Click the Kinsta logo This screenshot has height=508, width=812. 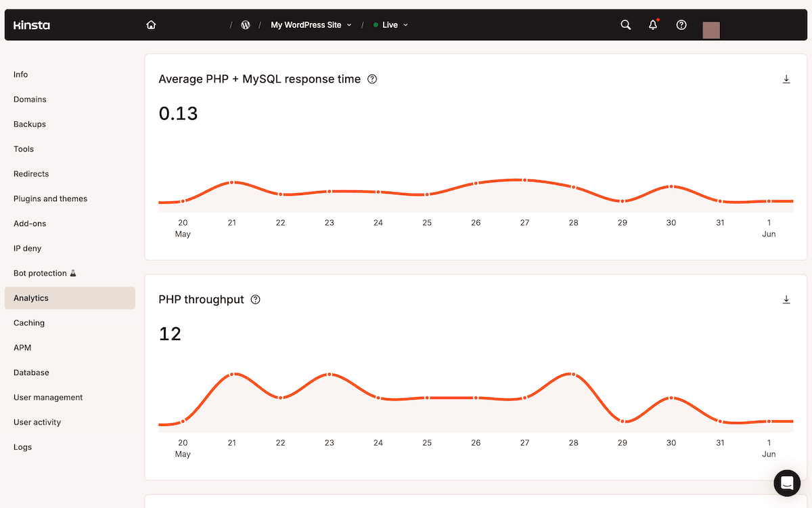coord(32,25)
